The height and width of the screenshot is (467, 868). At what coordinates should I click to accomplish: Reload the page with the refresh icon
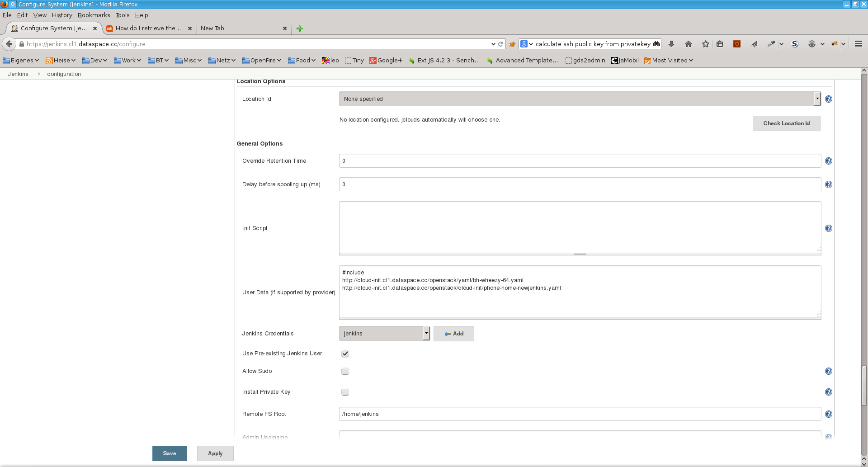pos(500,44)
